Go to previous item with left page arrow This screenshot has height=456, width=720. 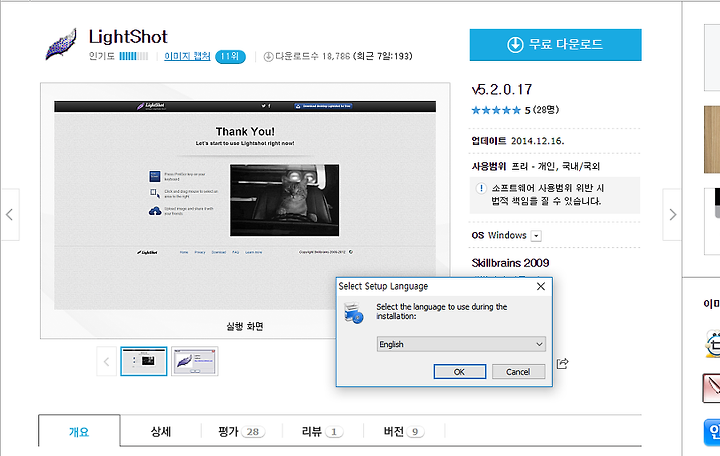coord(10,214)
